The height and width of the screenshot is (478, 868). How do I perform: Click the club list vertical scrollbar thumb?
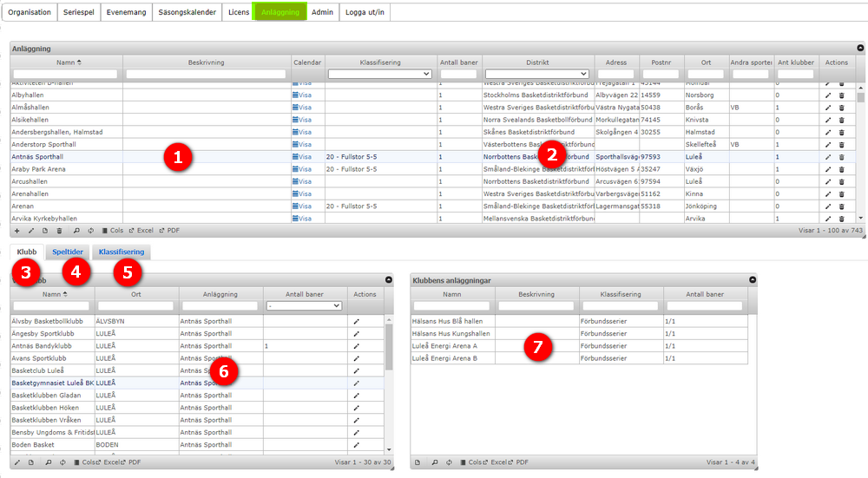(x=389, y=347)
